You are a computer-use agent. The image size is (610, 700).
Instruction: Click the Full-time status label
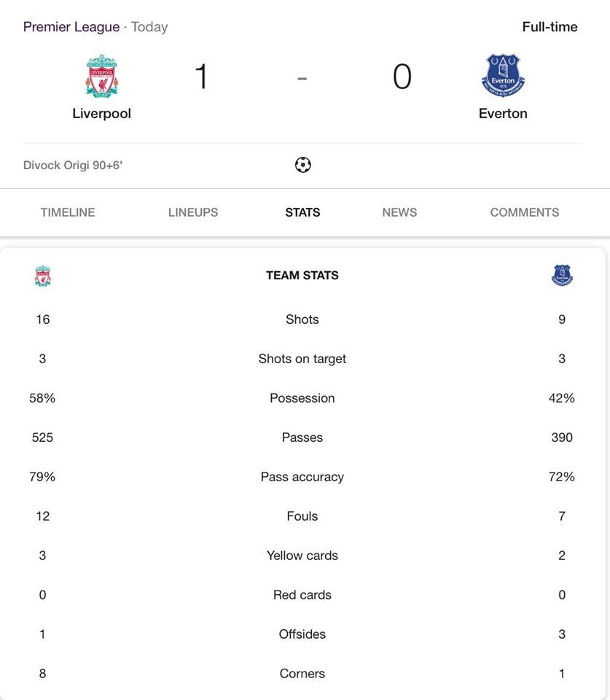550,27
